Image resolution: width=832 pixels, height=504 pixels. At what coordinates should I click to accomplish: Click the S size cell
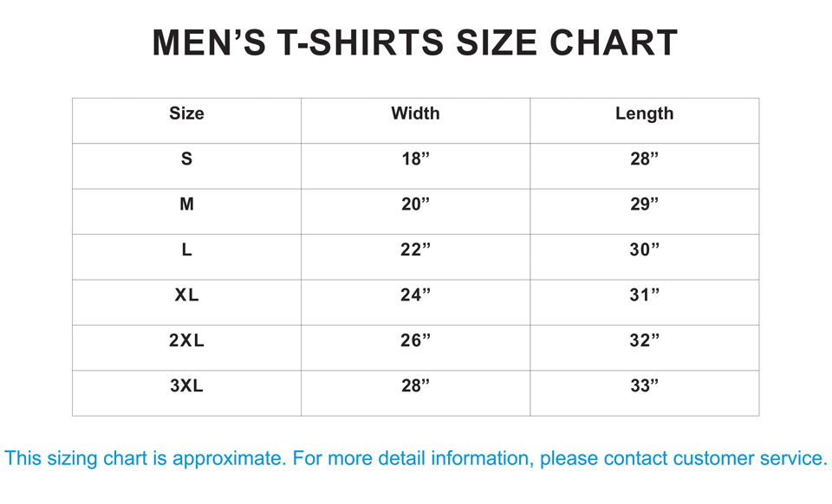186,159
